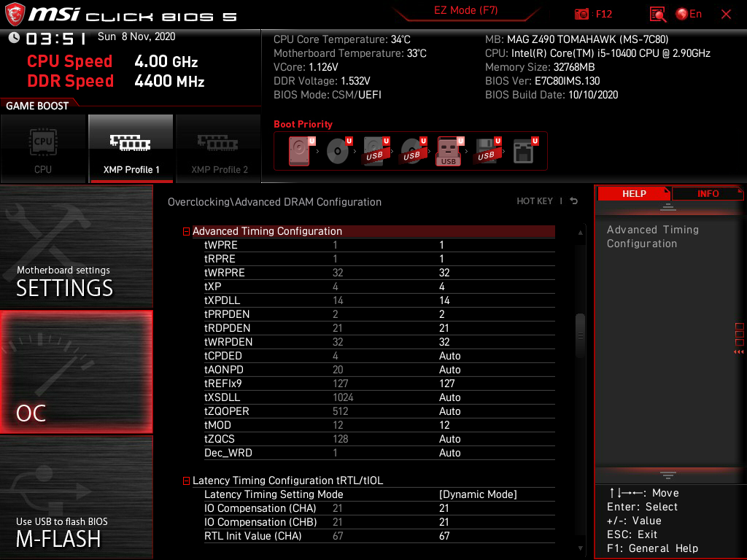
Task: Open the OC overclocking section
Action: (76, 372)
